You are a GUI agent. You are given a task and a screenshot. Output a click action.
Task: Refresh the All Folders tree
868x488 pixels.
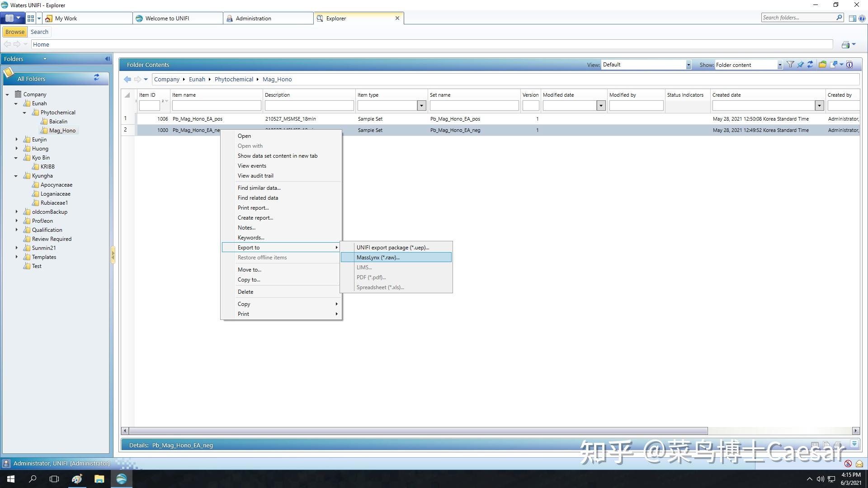tap(96, 78)
